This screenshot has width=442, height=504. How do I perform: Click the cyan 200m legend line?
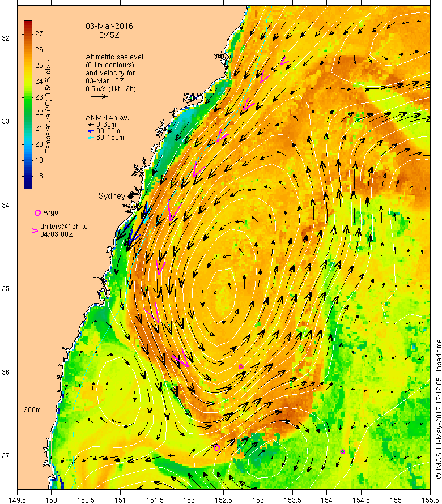32,416
